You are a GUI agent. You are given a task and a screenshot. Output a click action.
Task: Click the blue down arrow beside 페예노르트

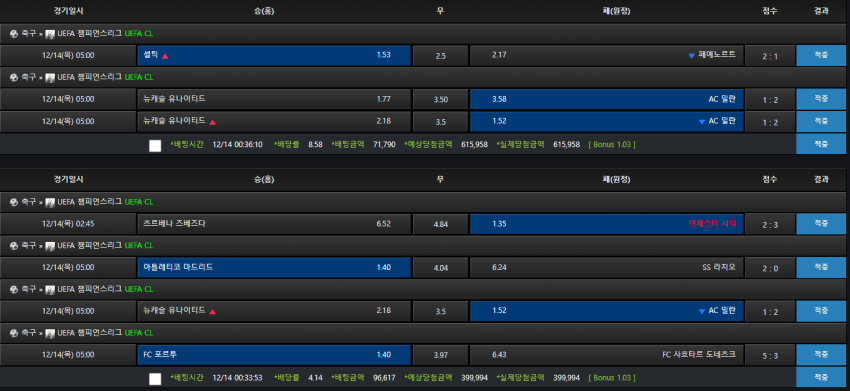tap(691, 56)
